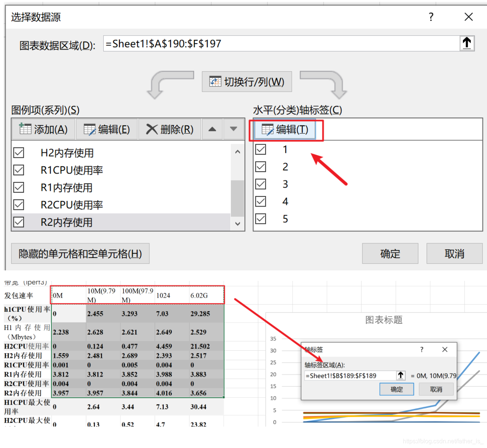Click 确定 in the Axis Labels dialog

pos(397,389)
